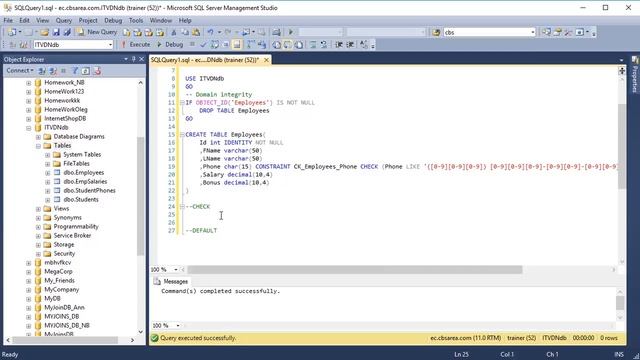640x360 pixels.
Task: Open the Window menu
Action: [160, 20]
